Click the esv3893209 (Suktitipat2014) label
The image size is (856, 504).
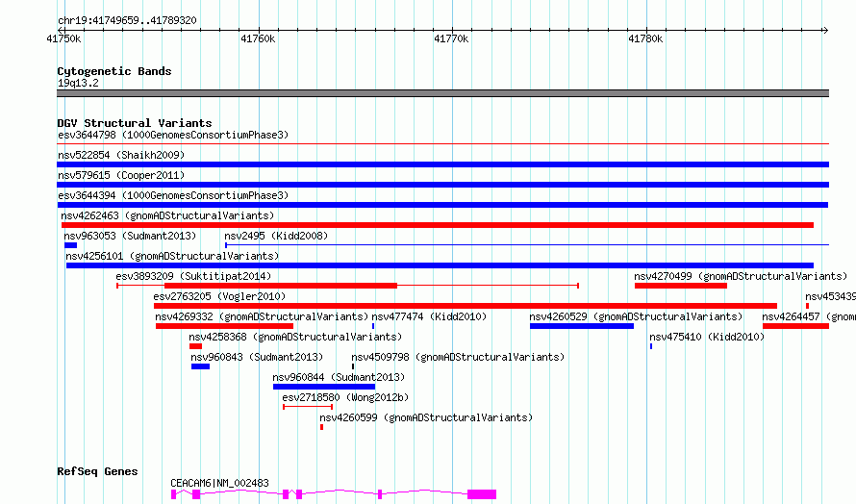[x=193, y=276]
